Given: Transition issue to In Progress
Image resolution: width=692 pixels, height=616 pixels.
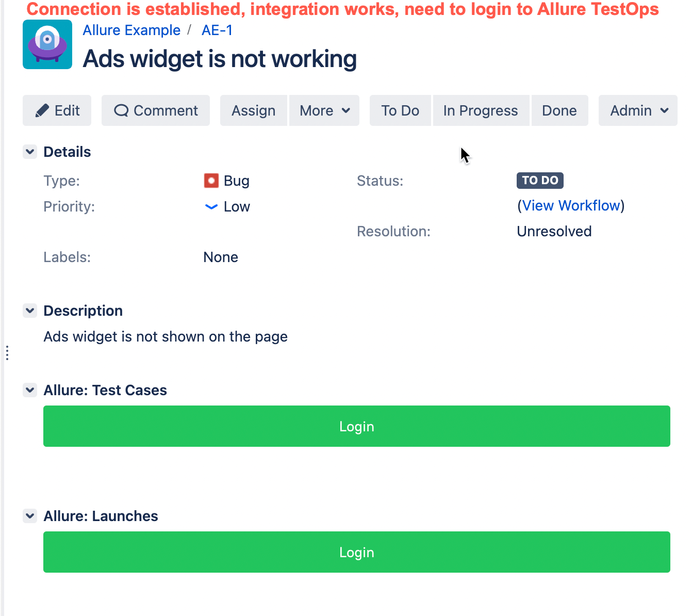Looking at the screenshot, I should (481, 110).
